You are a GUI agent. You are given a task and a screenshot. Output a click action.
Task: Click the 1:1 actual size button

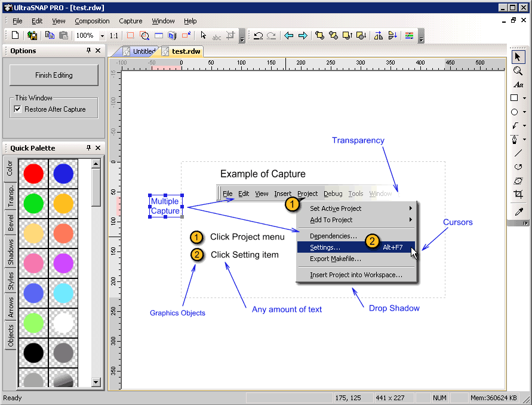click(114, 36)
